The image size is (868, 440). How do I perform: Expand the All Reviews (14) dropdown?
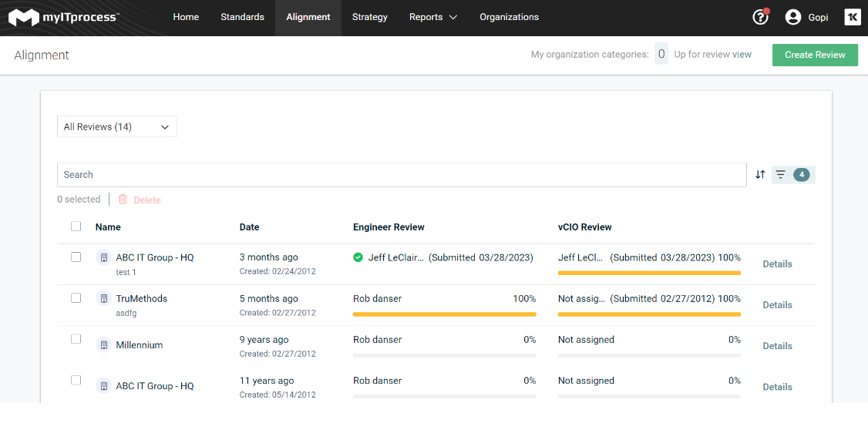tap(116, 127)
